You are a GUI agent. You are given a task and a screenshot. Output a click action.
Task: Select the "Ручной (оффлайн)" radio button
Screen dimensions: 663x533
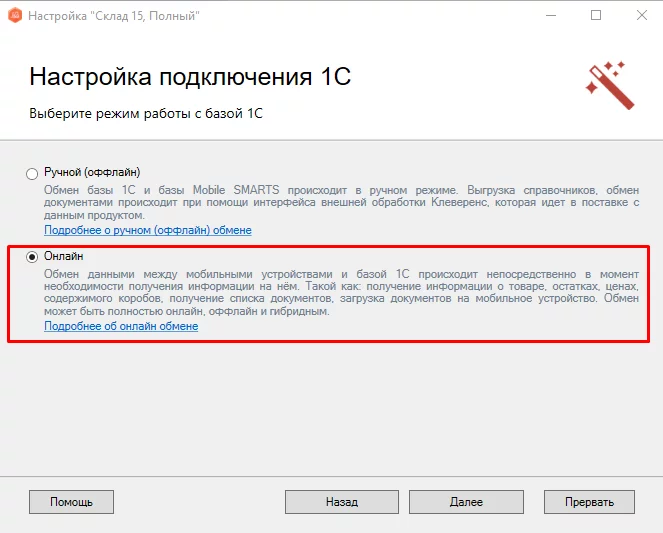pyautogui.click(x=32, y=174)
